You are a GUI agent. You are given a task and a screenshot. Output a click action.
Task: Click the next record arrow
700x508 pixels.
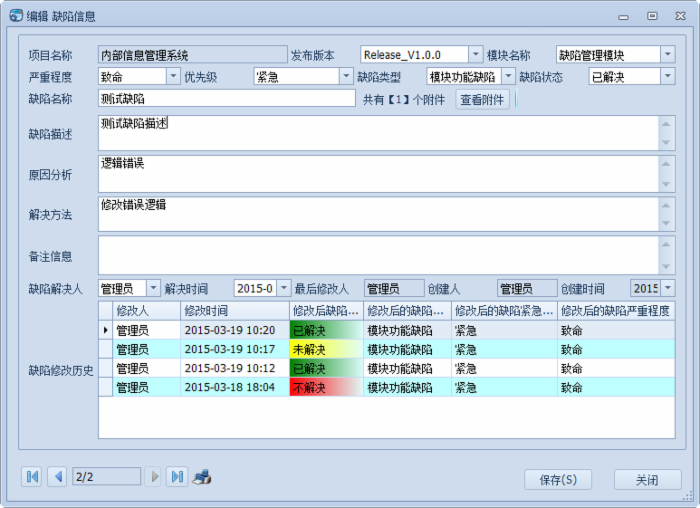(154, 477)
